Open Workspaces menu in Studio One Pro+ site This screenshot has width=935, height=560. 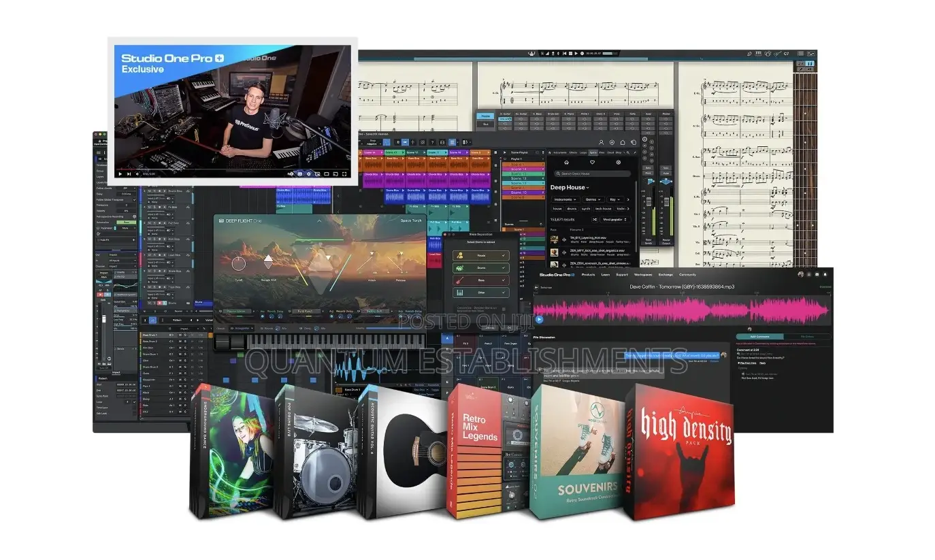click(x=643, y=275)
